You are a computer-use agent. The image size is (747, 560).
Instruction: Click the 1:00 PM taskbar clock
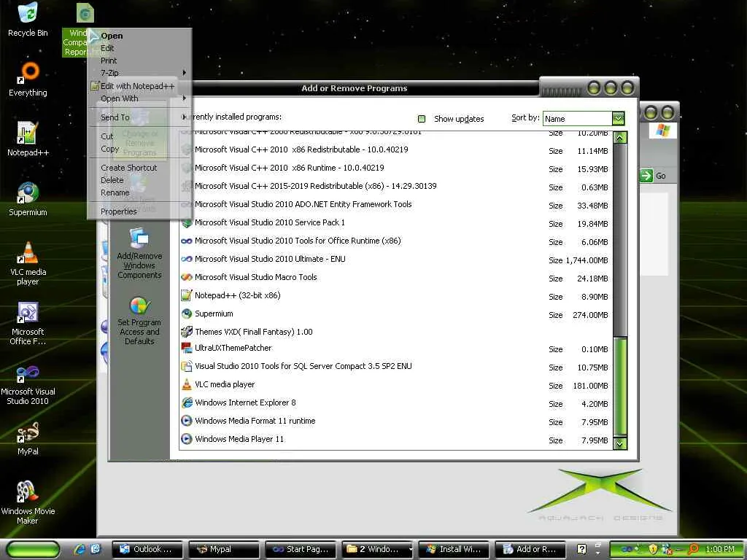point(719,549)
